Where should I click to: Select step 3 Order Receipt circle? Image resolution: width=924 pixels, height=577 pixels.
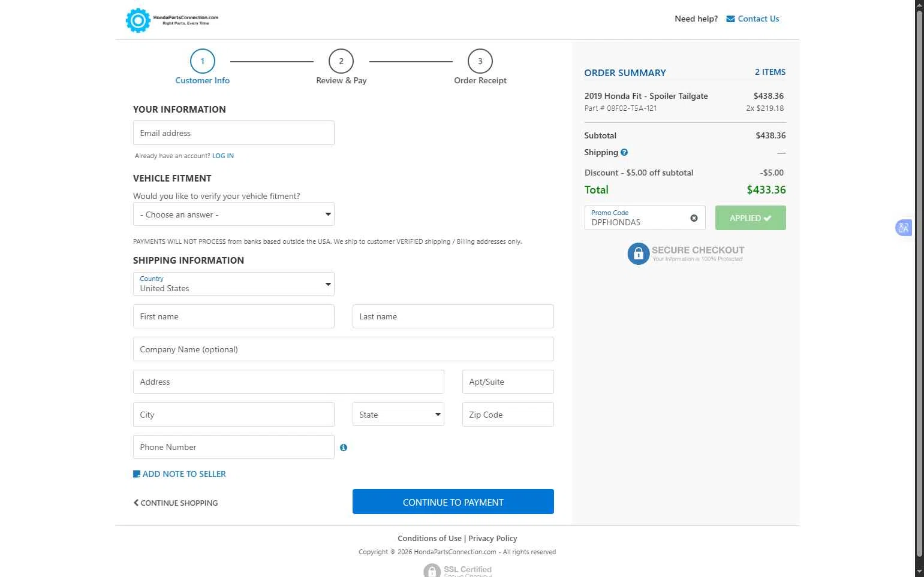coord(480,61)
